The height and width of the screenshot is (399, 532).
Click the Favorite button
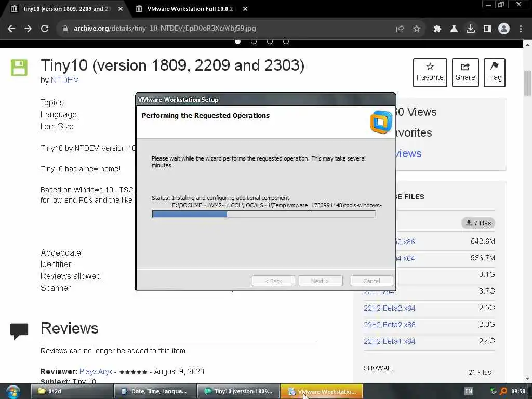coord(430,73)
